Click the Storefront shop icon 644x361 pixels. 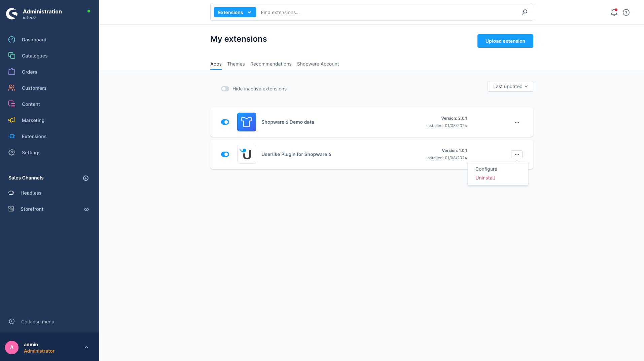point(11,209)
